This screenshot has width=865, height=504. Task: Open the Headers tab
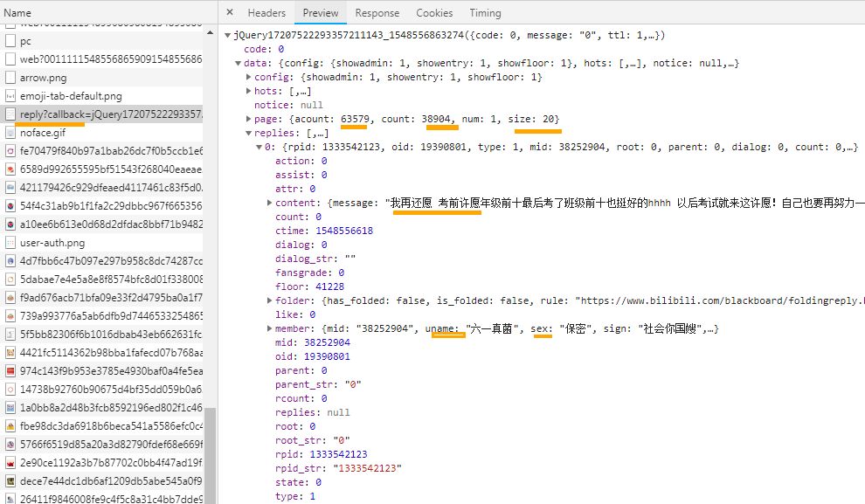tap(266, 13)
